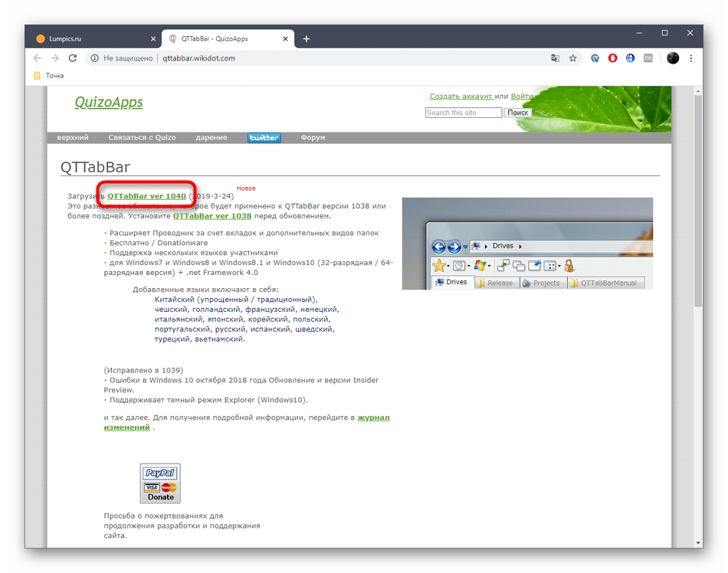Open the Форум menu item
The width and height of the screenshot is (728, 573).
[313, 138]
